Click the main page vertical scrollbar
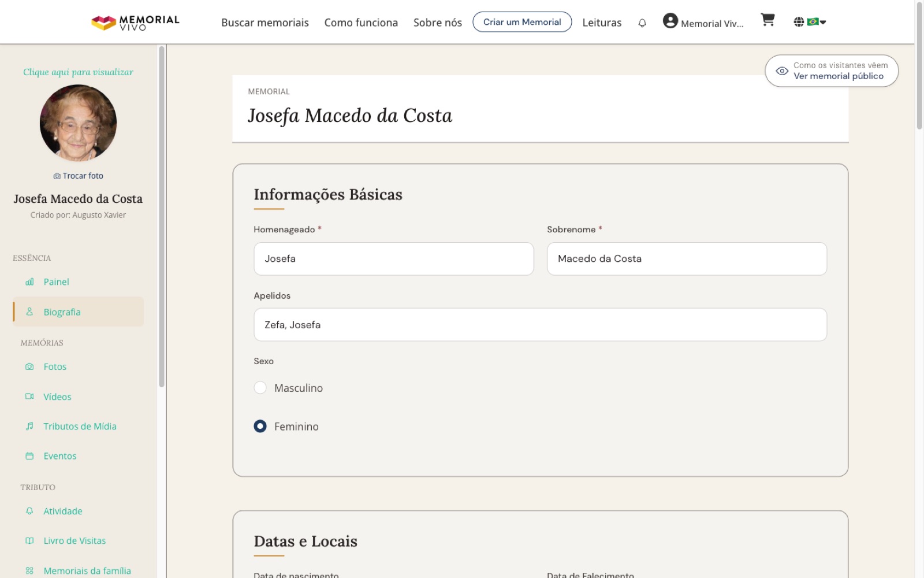The image size is (924, 578). tap(919, 66)
